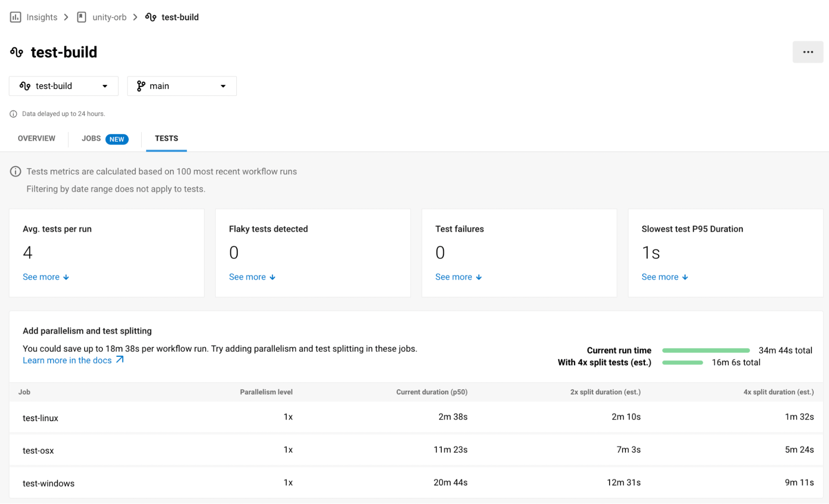Select the TESTS tab
Screen dimensions: 829x504
166,138
